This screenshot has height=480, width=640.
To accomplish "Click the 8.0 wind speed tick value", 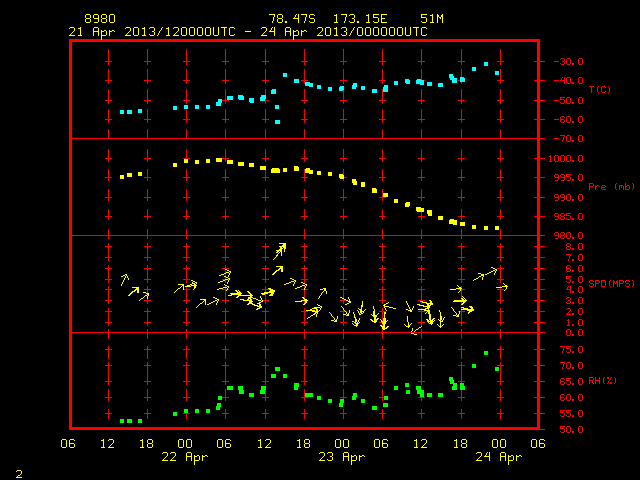I will click(x=574, y=247).
